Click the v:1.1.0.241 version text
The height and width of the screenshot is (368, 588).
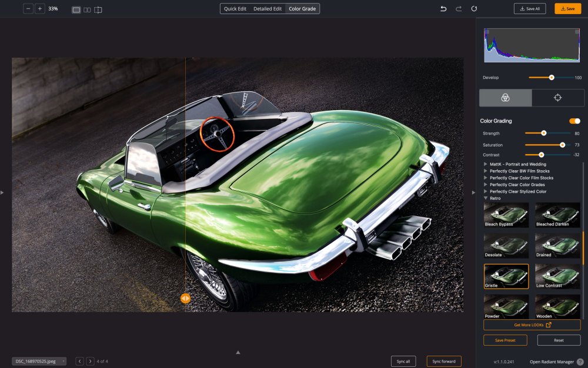tap(504, 362)
